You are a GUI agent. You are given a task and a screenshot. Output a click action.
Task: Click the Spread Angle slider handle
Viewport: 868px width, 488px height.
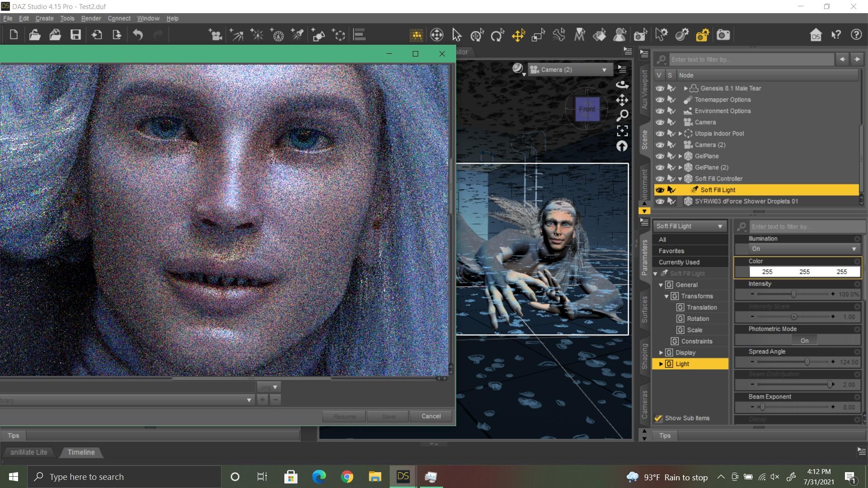tap(807, 362)
